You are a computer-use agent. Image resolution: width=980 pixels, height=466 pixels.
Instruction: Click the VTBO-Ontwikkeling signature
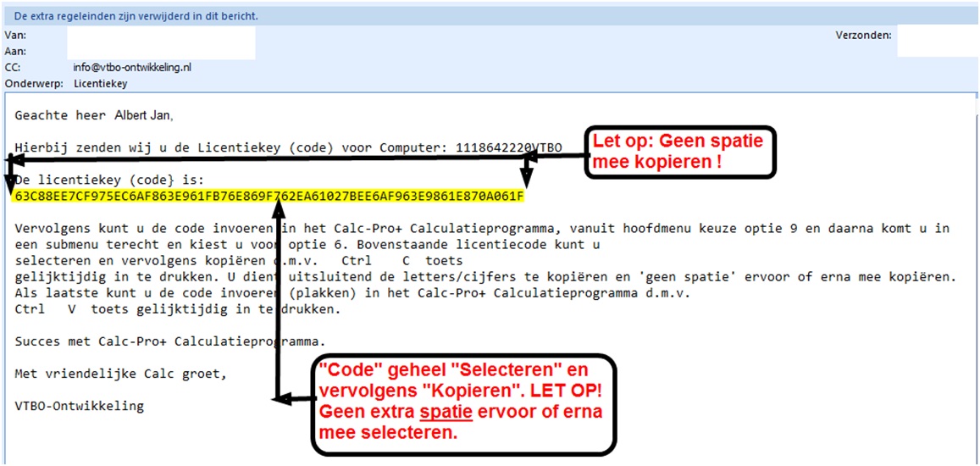79,406
